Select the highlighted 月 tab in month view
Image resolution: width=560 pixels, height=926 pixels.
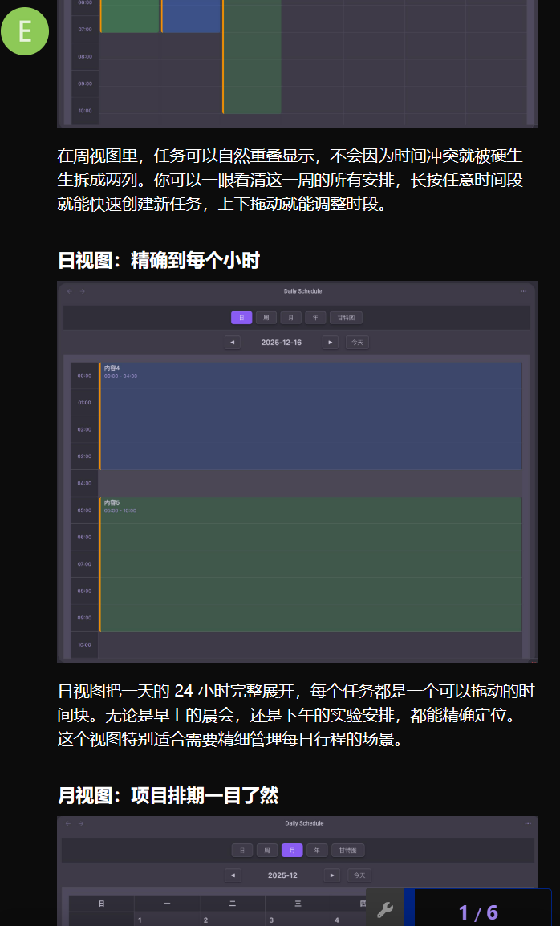(x=292, y=851)
